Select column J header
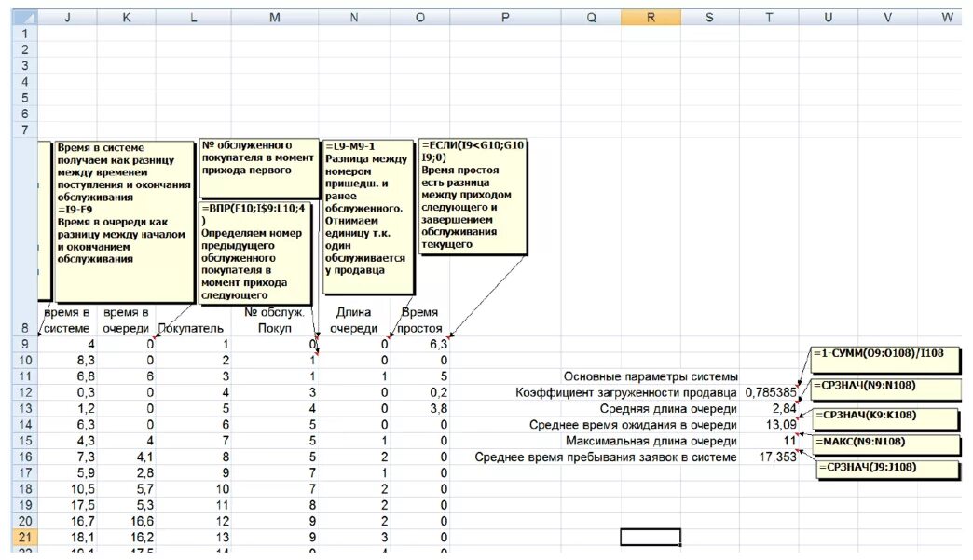 [x=67, y=18]
